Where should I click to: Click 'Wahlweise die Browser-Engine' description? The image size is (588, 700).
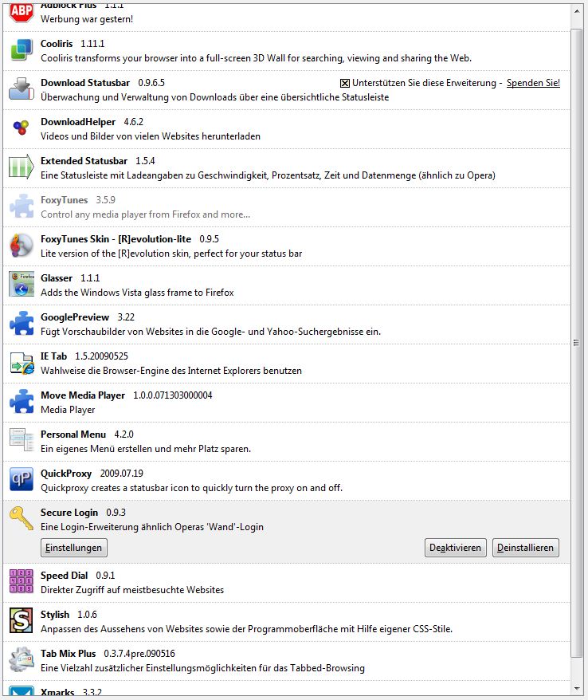(x=171, y=371)
